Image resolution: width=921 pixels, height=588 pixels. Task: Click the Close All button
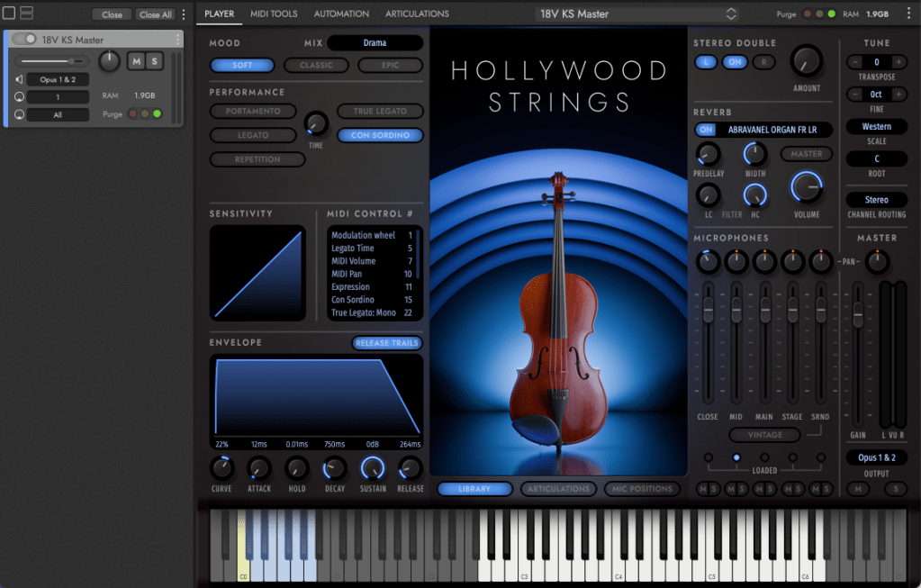tap(155, 14)
